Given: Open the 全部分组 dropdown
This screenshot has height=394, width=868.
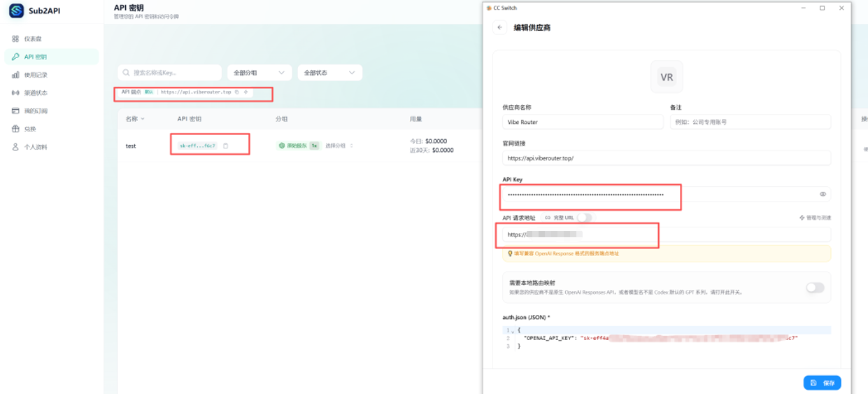Looking at the screenshot, I should tap(259, 73).
